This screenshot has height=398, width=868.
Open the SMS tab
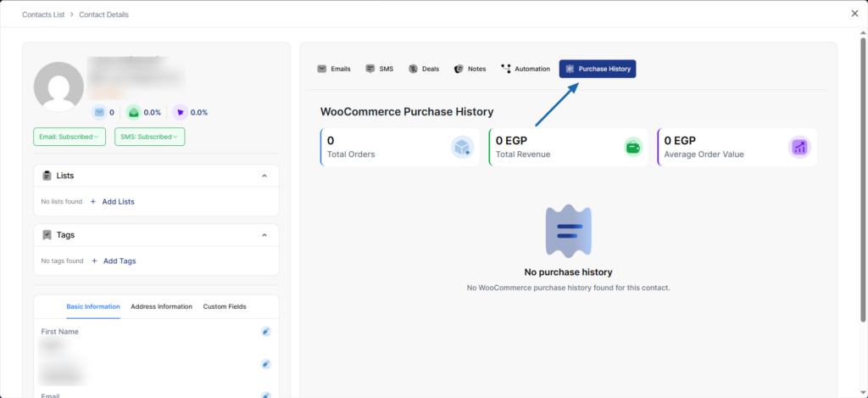(379, 69)
